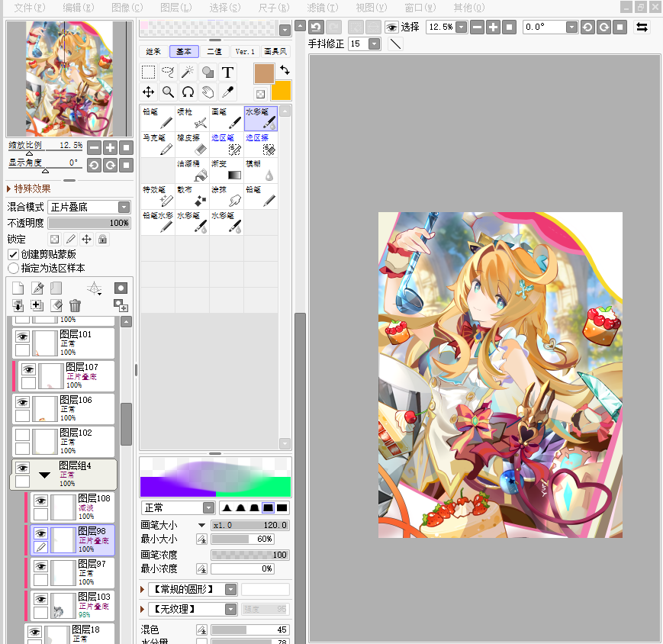The width and height of the screenshot is (663, 644).
Task: Click the undo arrow in top toolbar
Action: 316,27
